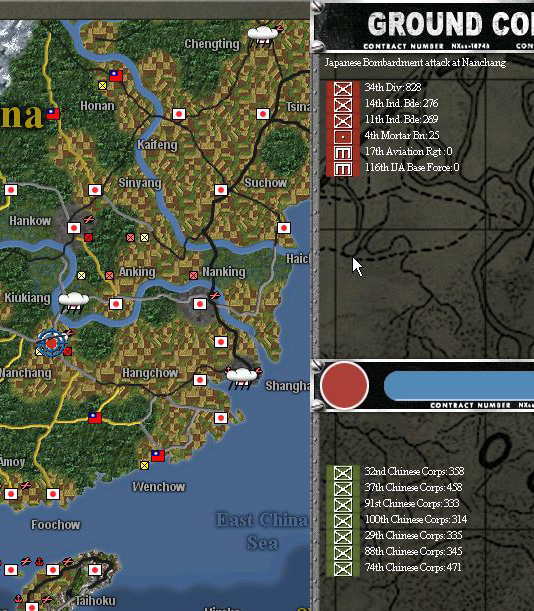Select the bombardment target marker at Nanchang
This screenshot has width=534, height=611.
point(52,343)
